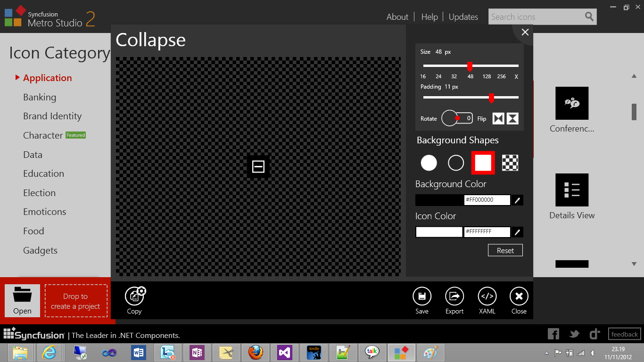
Task: Open the XAML code view icon
Action: click(x=487, y=297)
